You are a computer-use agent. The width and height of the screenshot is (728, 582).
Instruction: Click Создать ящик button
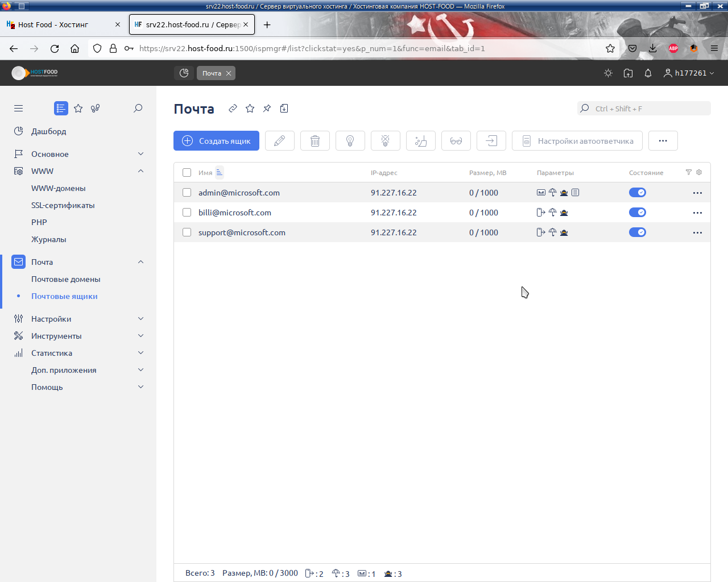[216, 141]
